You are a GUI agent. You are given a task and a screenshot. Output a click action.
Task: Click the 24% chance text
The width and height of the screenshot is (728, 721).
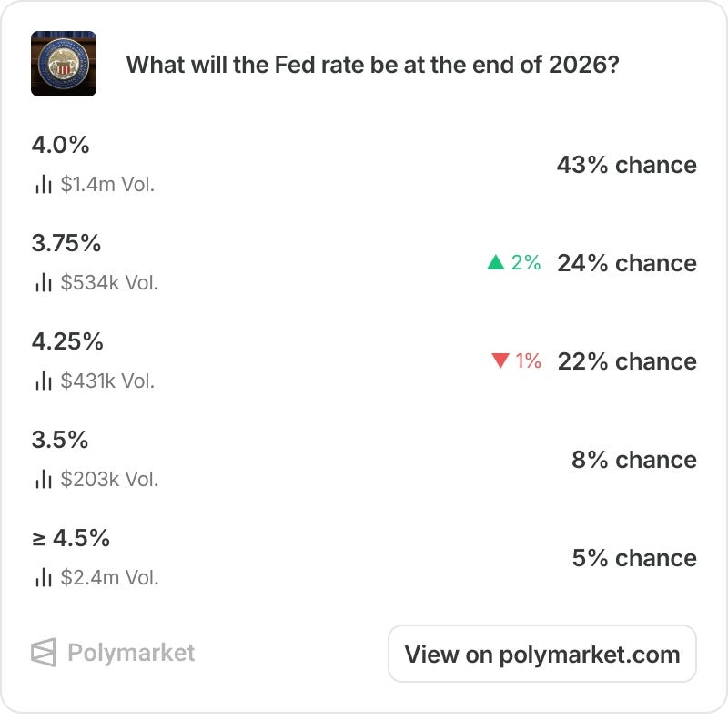click(x=627, y=263)
